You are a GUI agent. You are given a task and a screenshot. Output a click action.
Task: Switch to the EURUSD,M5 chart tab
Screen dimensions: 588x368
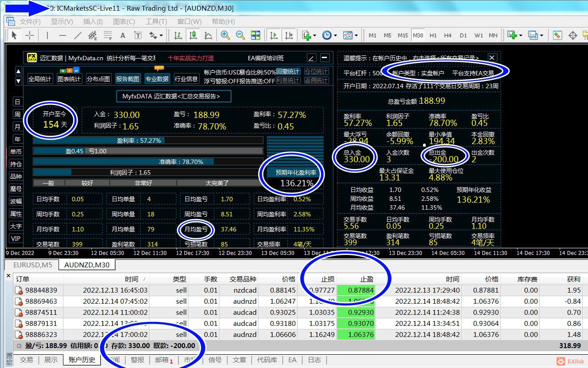(33, 265)
